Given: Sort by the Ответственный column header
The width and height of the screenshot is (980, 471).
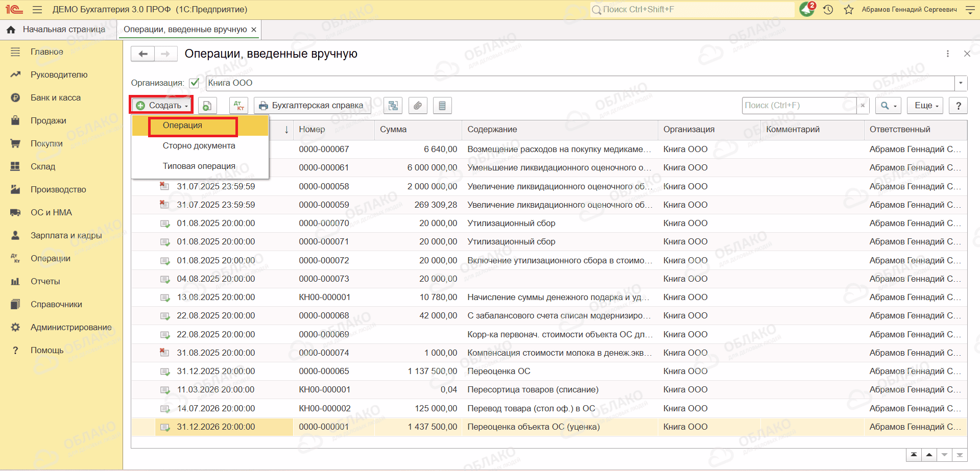Looking at the screenshot, I should click(916, 130).
